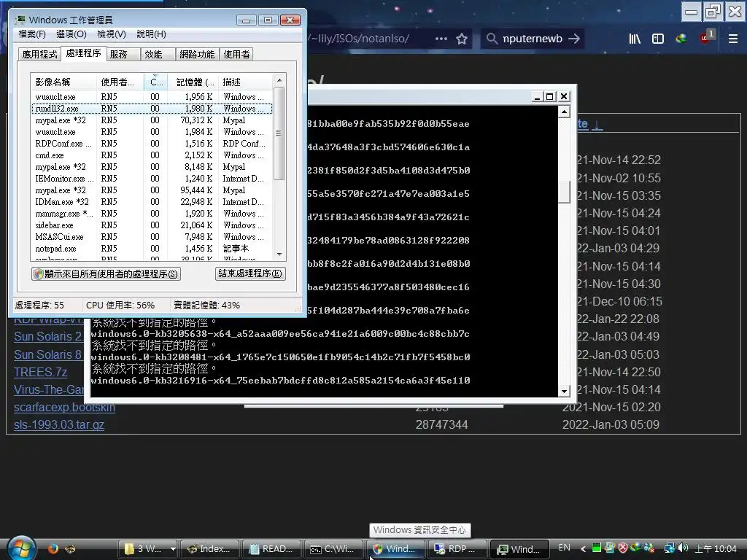Show hidden tray icons arrow

point(583,548)
